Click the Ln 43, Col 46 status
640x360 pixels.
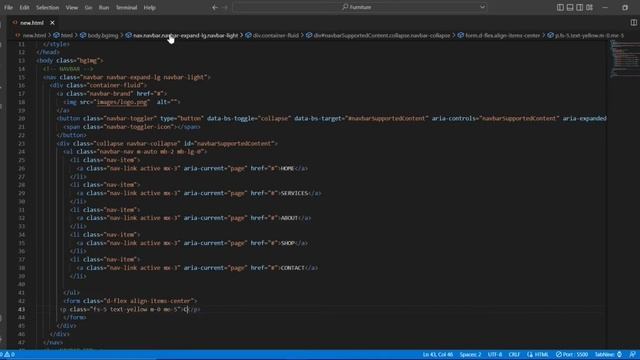click(438, 354)
